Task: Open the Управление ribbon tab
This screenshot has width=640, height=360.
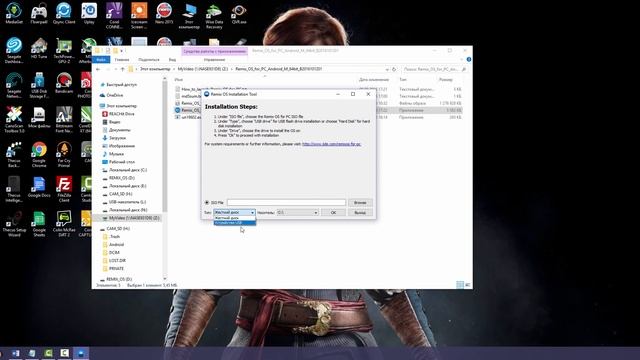Action: pos(215,60)
